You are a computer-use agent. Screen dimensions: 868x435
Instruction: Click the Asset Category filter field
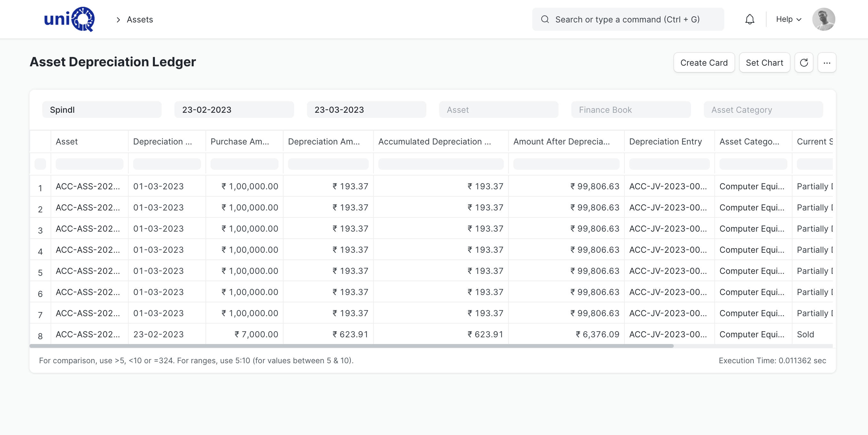pos(763,110)
